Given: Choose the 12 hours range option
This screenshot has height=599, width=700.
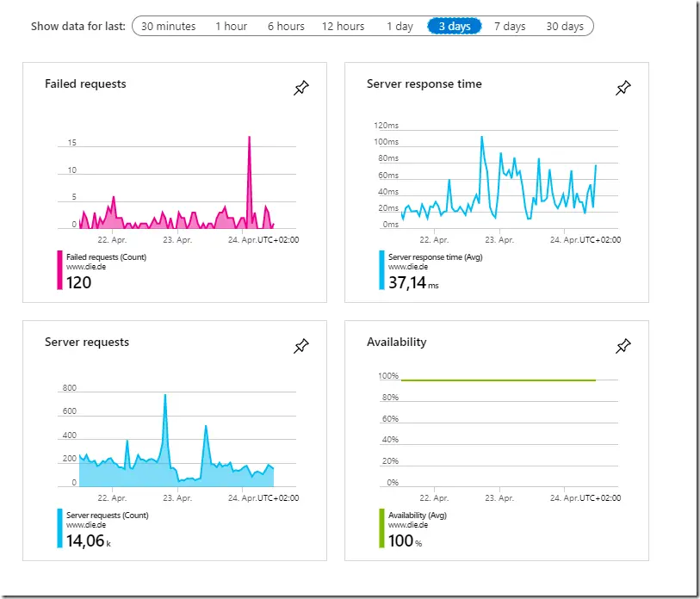Looking at the screenshot, I should pyautogui.click(x=343, y=27).
